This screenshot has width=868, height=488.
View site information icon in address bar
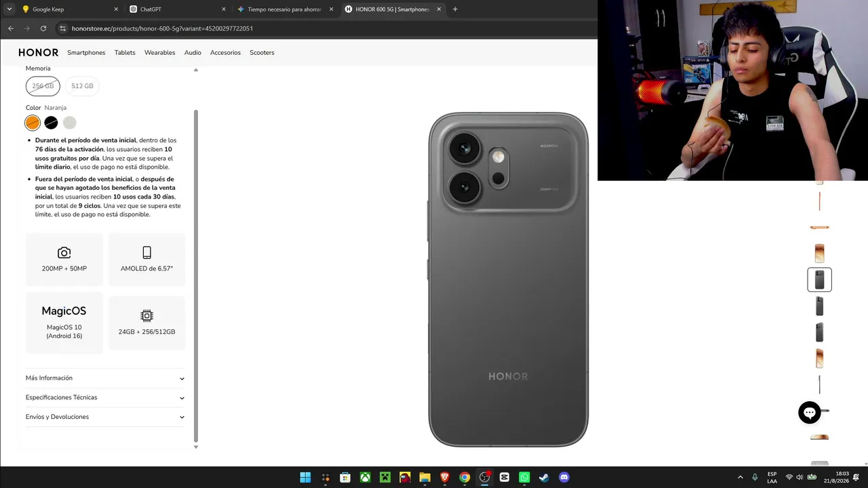click(63, 28)
